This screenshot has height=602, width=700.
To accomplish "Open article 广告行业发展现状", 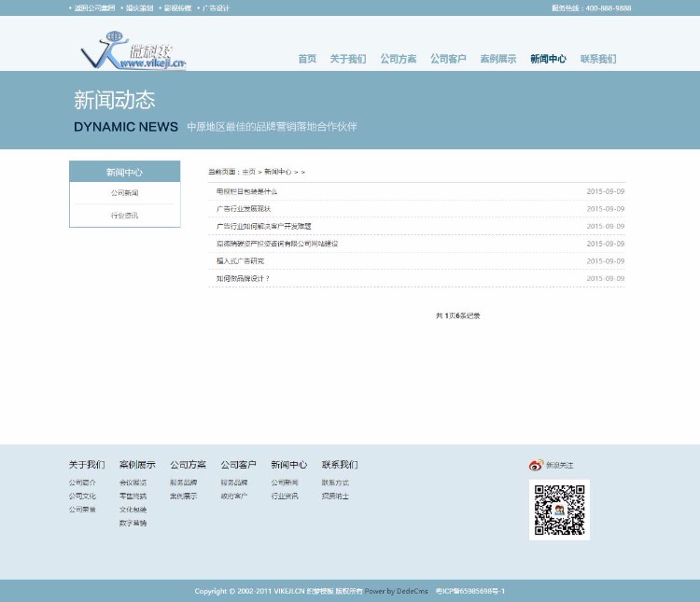I will [x=244, y=209].
